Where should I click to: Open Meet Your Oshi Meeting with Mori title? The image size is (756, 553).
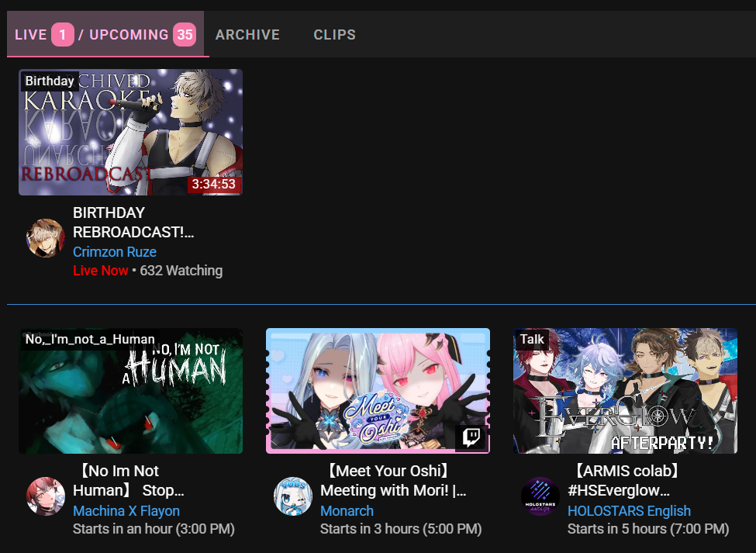click(393, 481)
